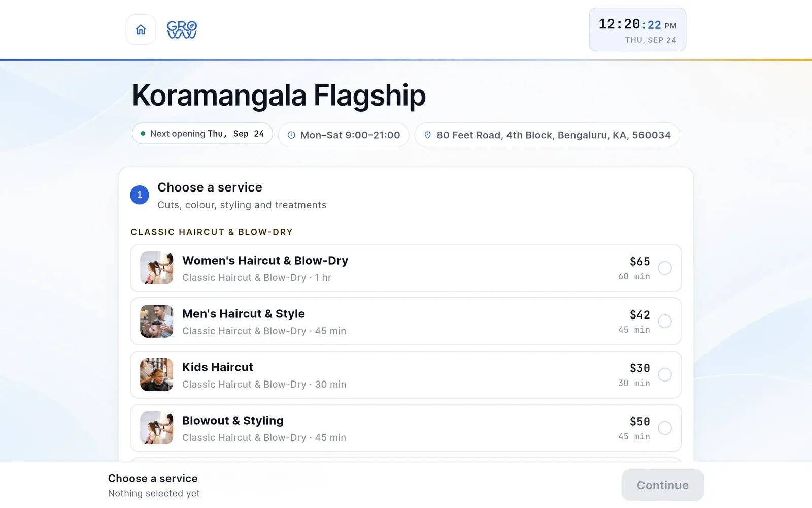Click the '60 min' duration label
This screenshot has height=508, width=812.
pyautogui.click(x=634, y=276)
